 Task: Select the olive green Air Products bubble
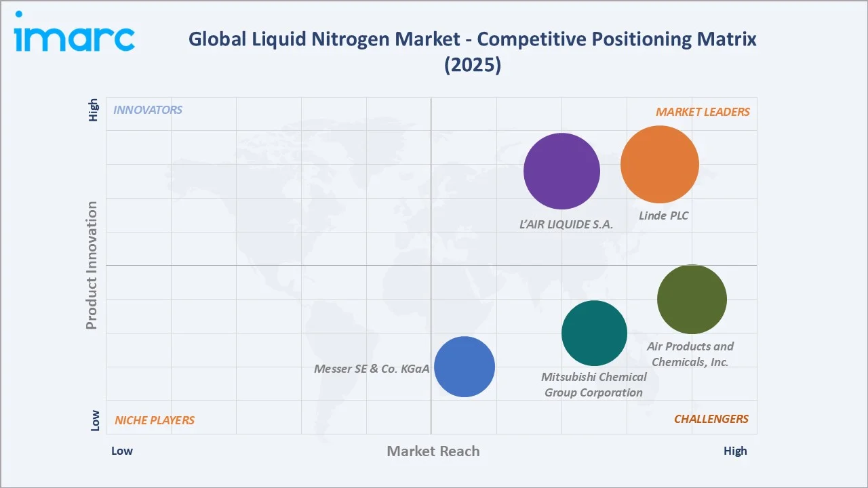(x=692, y=299)
